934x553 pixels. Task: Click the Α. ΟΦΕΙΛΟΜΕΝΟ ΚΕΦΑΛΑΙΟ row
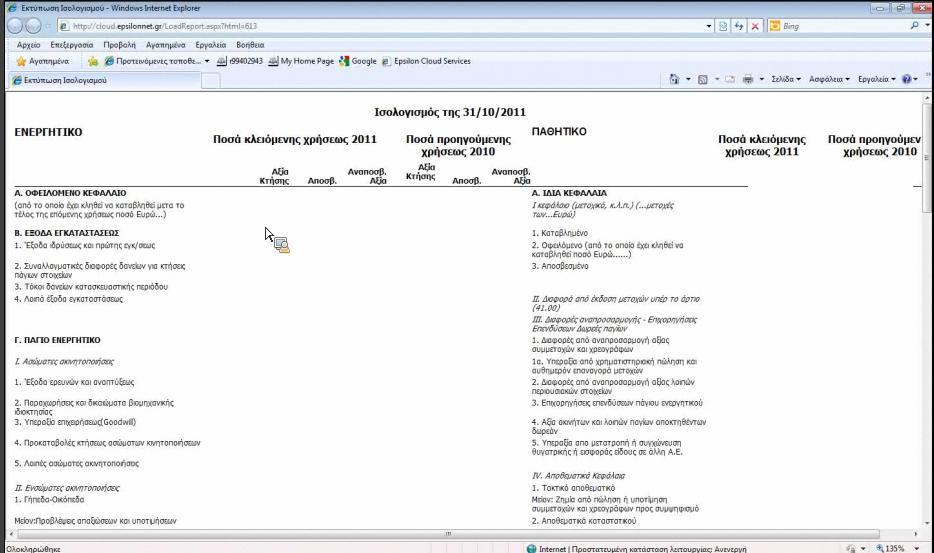click(x=70, y=193)
